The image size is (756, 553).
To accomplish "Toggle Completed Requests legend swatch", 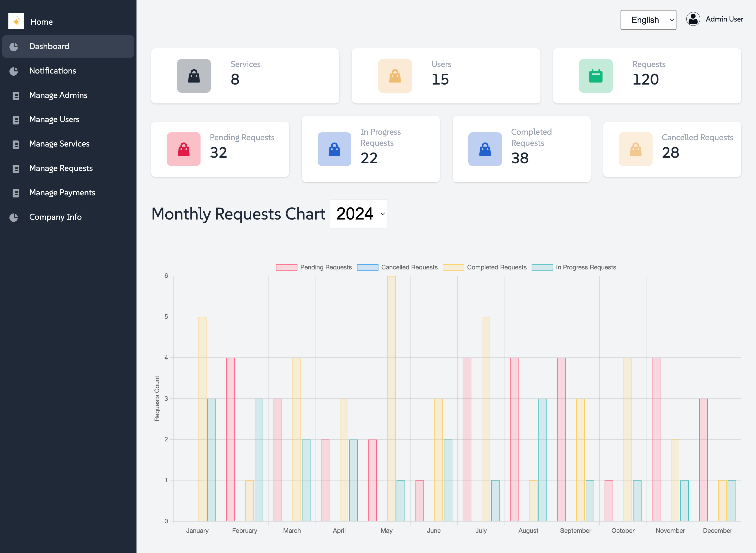I will [453, 267].
